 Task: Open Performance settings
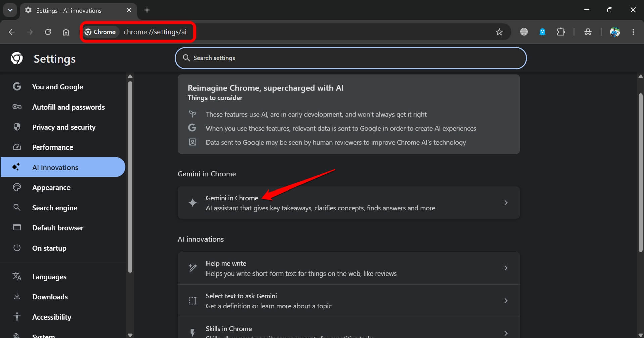(63, 147)
